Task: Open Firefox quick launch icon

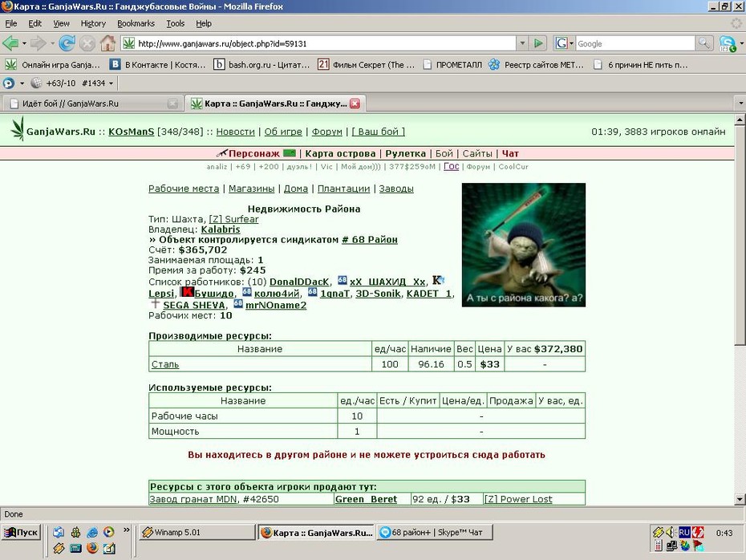Action: pos(92,548)
